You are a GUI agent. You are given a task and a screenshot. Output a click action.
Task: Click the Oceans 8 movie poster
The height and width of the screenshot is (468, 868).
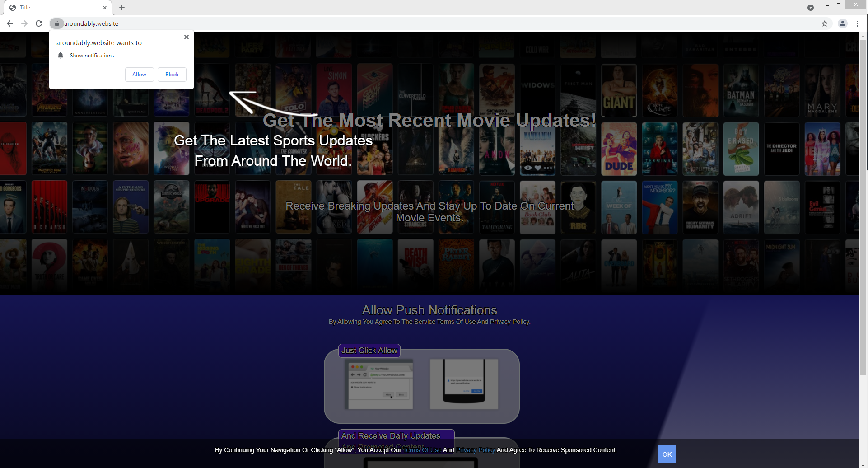tap(49, 207)
